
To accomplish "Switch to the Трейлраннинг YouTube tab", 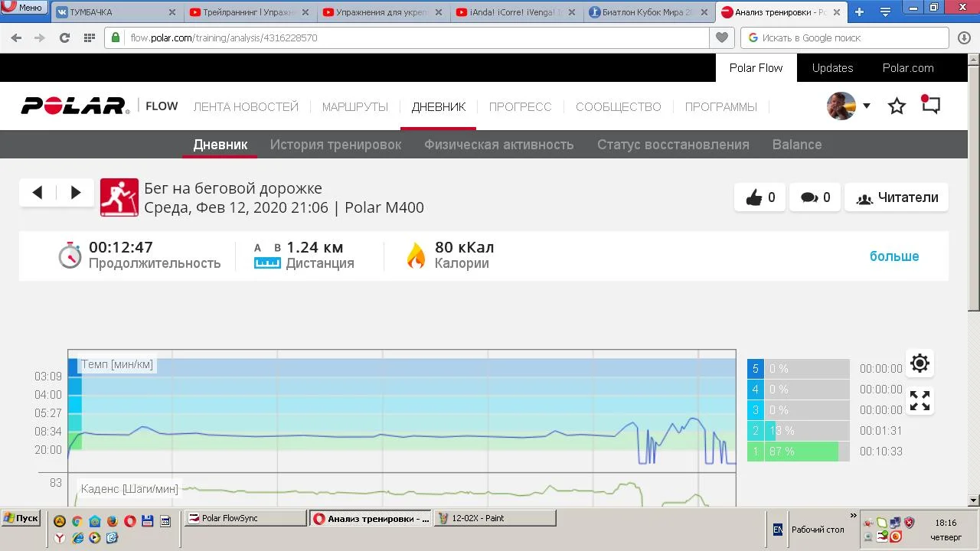I will tap(250, 12).
